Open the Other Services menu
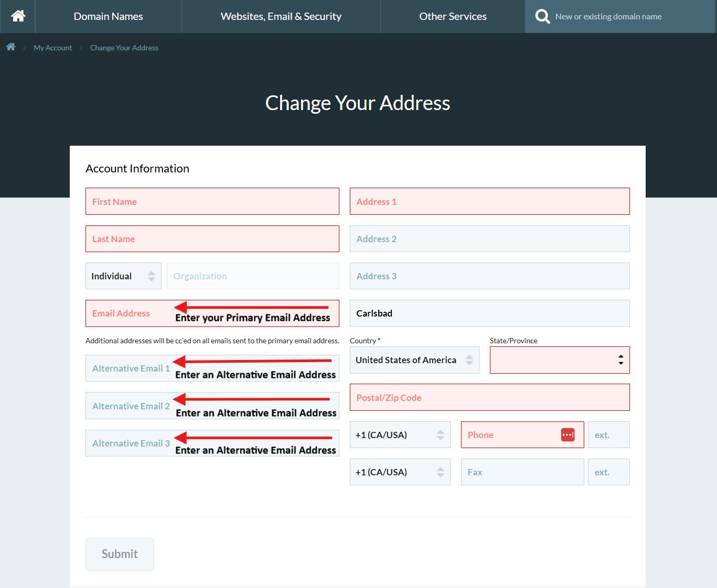 pos(453,16)
